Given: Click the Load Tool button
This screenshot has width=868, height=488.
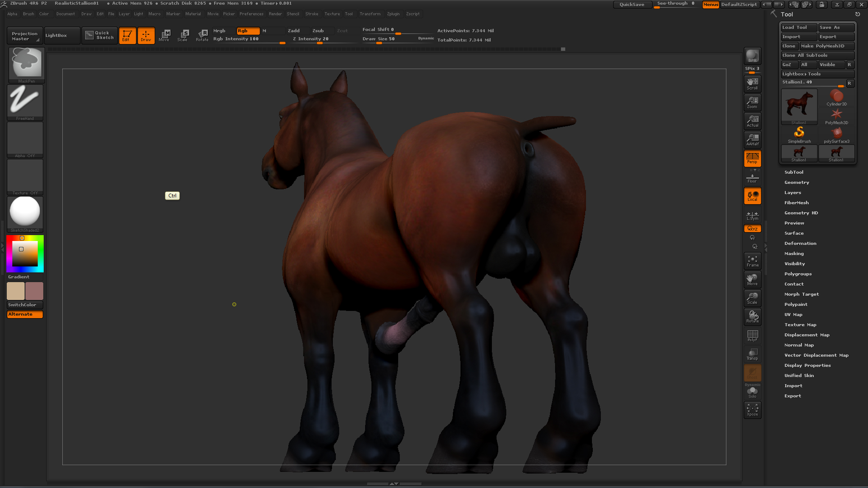Looking at the screenshot, I should point(798,28).
